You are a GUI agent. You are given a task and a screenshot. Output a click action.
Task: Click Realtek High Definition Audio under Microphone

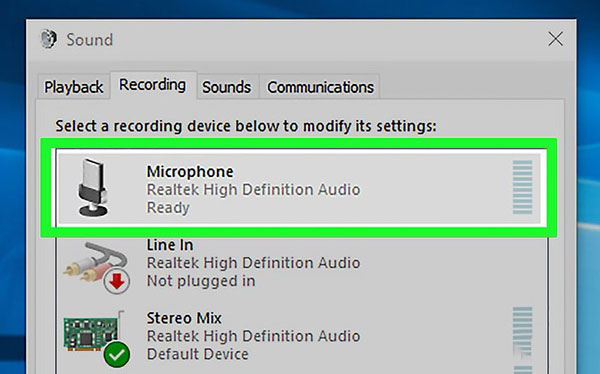click(253, 189)
